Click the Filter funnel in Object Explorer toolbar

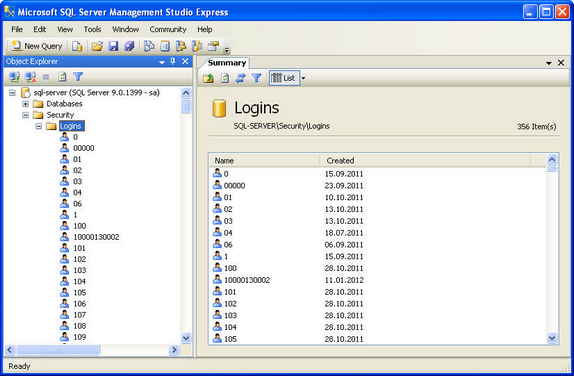tap(78, 77)
